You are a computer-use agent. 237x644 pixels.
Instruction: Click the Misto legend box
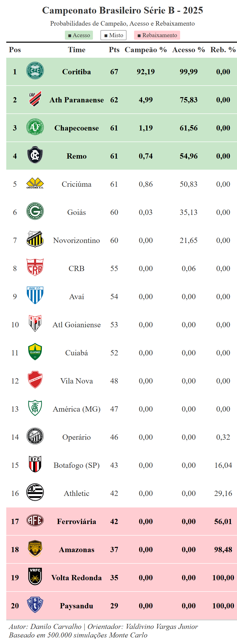tap(113, 35)
